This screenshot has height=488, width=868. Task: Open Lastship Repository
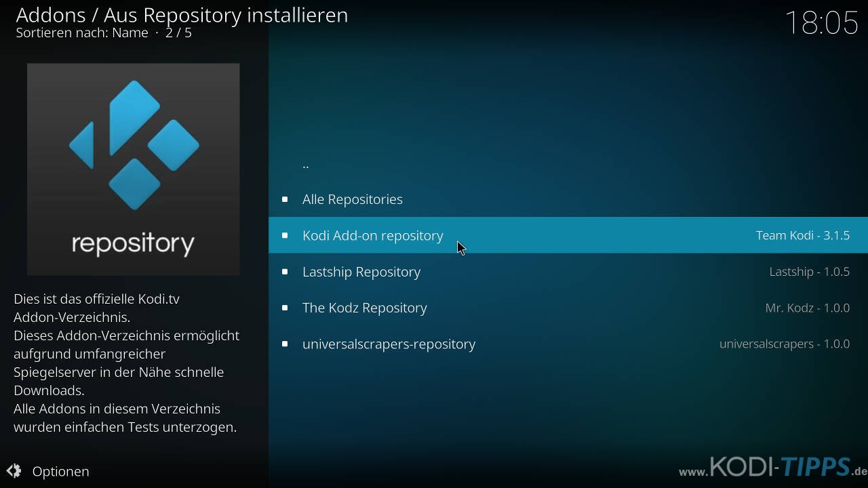pyautogui.click(x=568, y=272)
